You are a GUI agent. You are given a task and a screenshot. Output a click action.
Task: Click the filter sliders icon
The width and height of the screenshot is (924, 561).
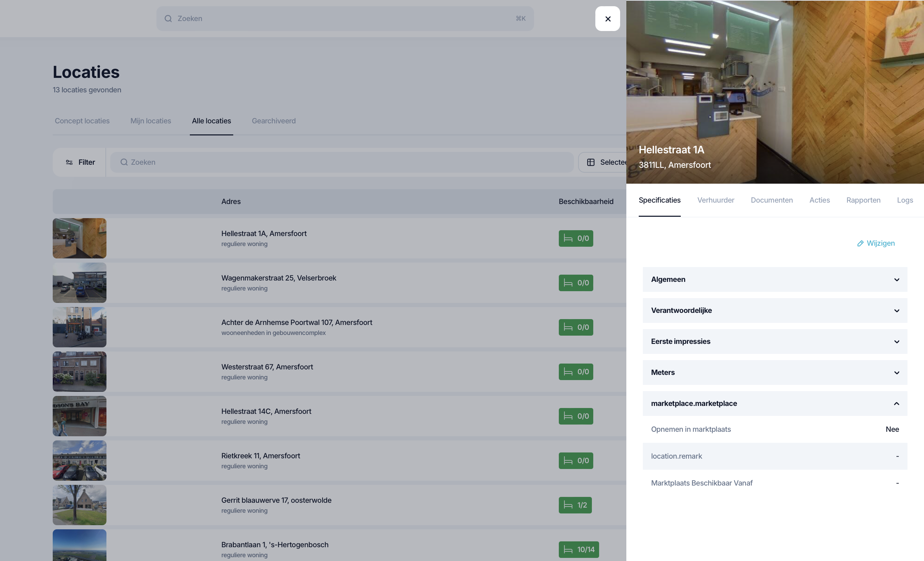click(x=69, y=162)
